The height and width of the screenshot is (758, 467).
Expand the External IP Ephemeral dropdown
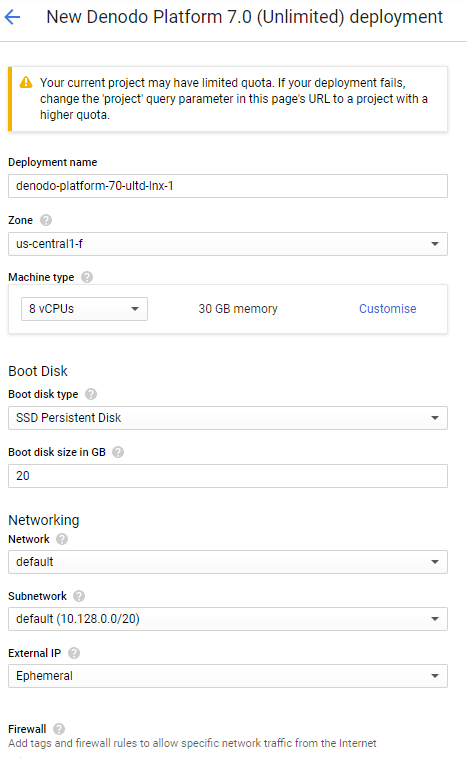(228, 676)
